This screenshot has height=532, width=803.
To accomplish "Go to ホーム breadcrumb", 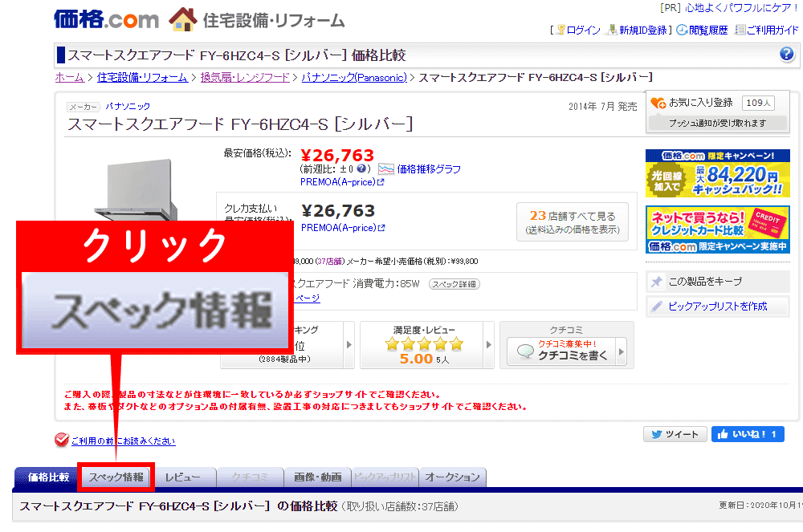I will [69, 77].
